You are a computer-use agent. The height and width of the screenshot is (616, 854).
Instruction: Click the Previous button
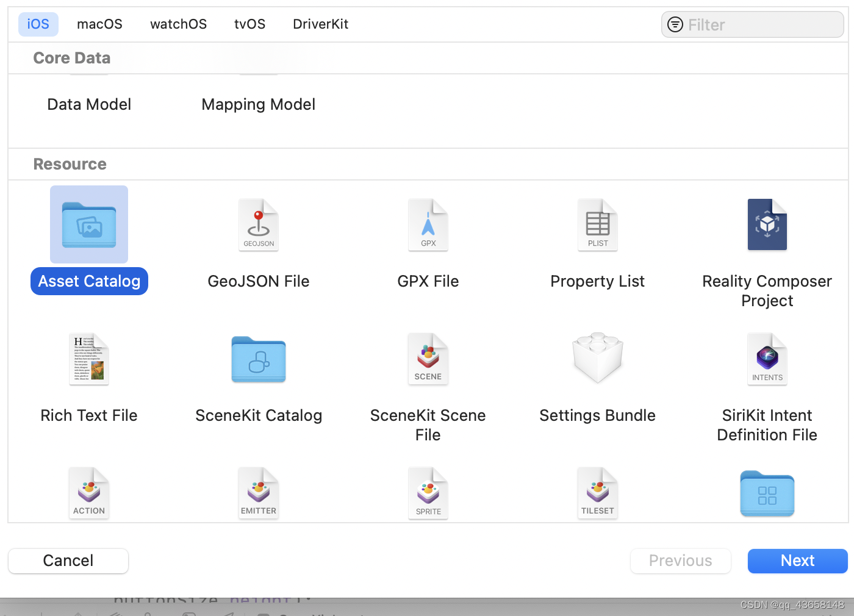681,561
